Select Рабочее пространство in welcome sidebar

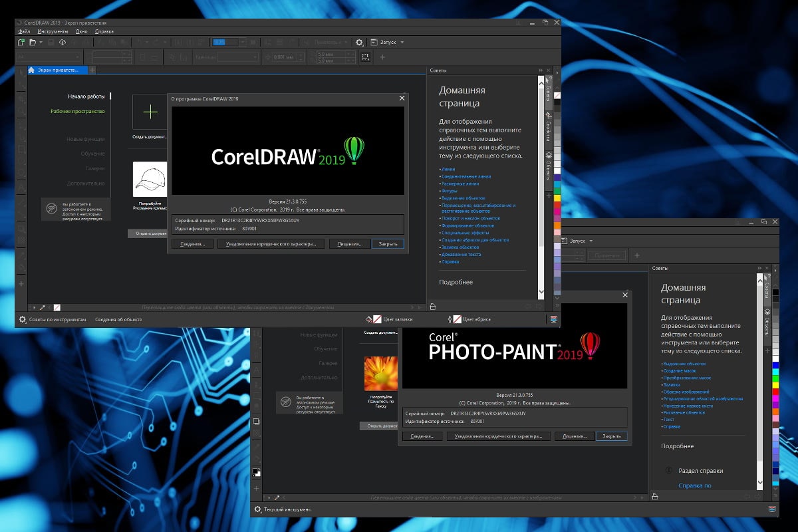click(78, 111)
